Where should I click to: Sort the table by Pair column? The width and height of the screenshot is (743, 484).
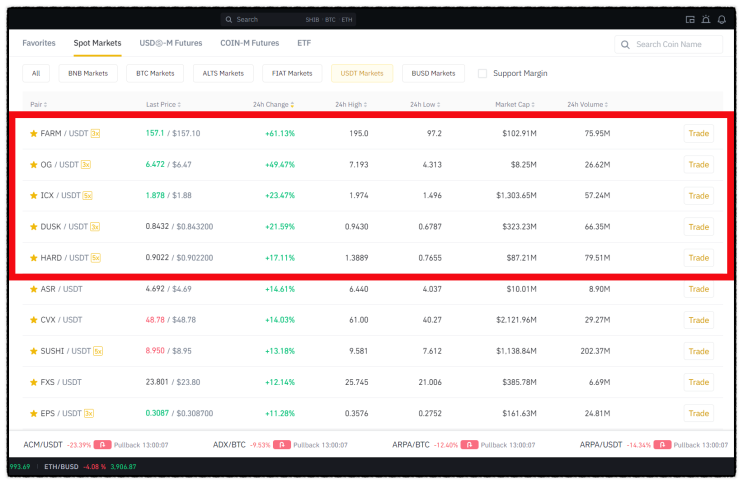[x=39, y=105]
